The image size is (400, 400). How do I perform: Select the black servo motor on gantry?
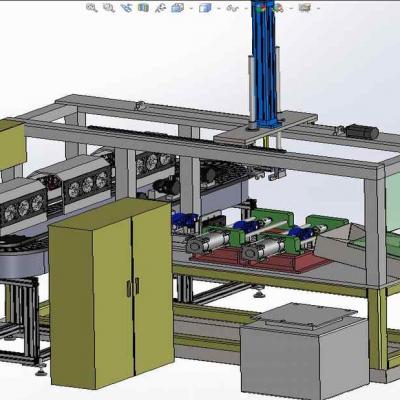click(361, 131)
